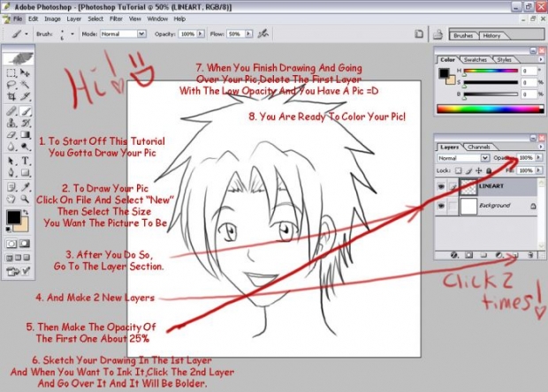Select the Path Selection arrow tool

[11, 161]
